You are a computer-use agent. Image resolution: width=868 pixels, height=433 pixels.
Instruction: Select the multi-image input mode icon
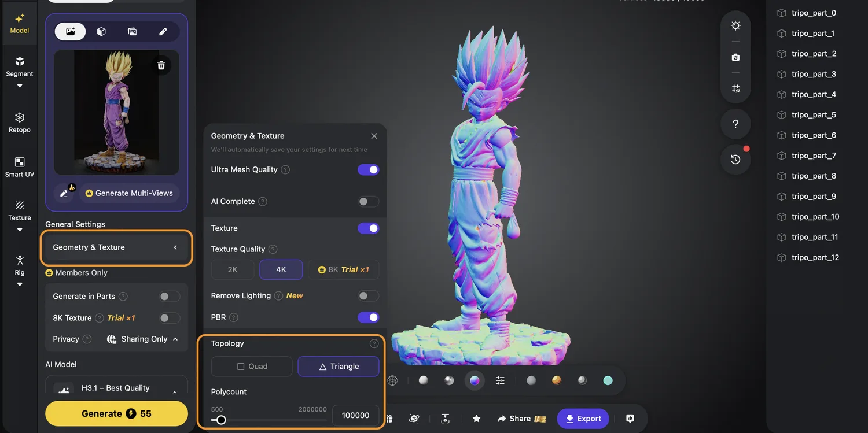tap(133, 32)
